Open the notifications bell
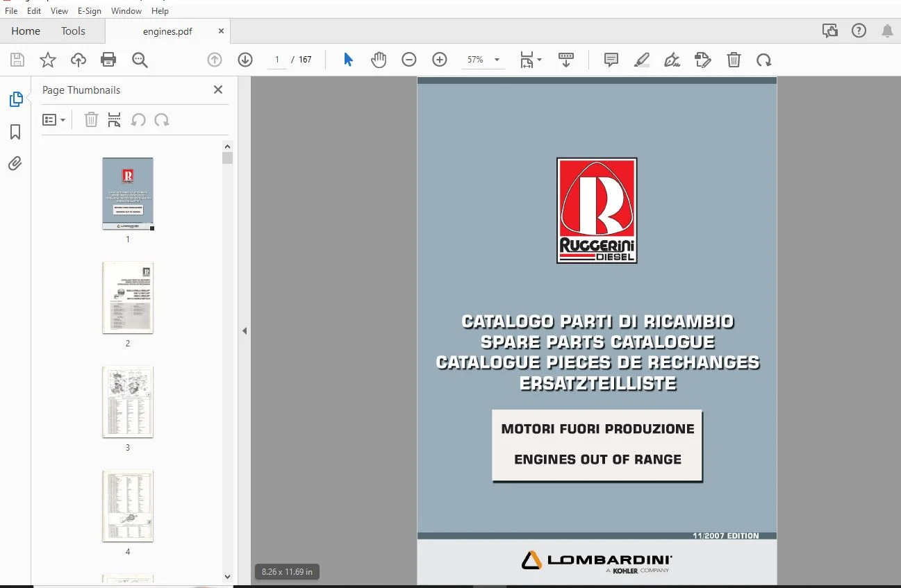This screenshot has height=588, width=901. [x=887, y=31]
